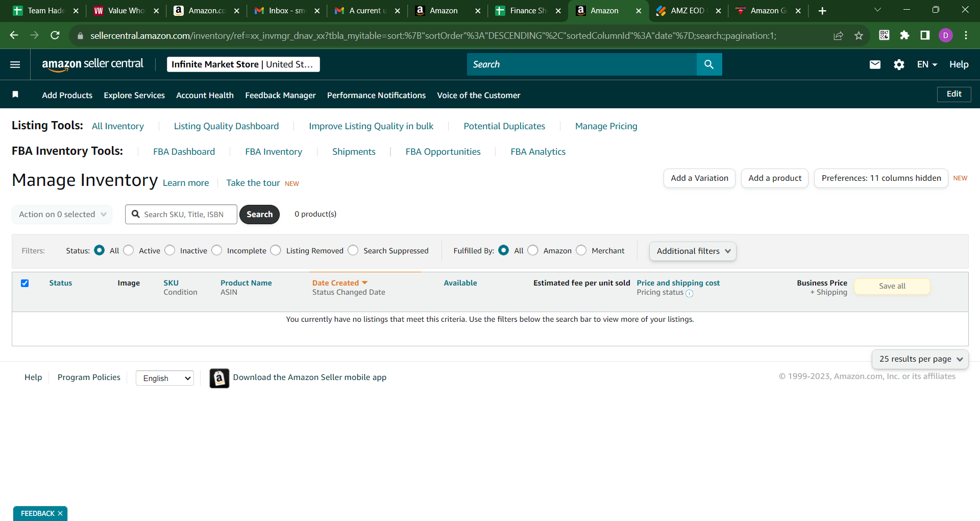Close the FEEDBACK widget with the X

pyautogui.click(x=60, y=513)
